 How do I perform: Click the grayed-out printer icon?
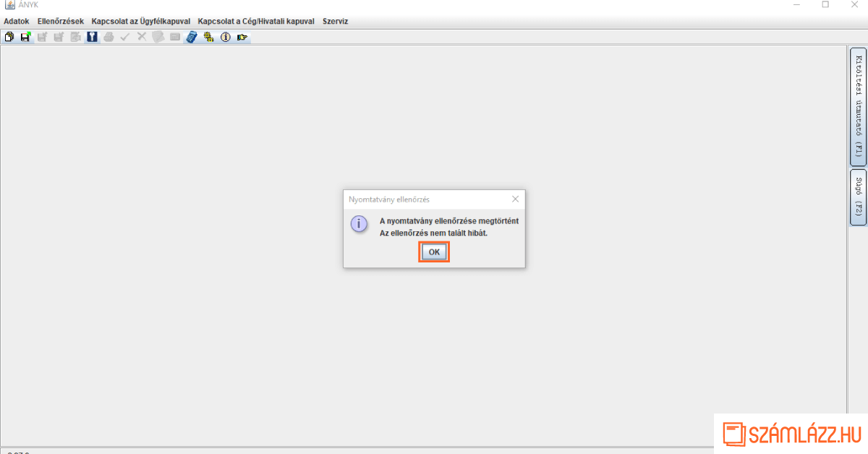109,37
